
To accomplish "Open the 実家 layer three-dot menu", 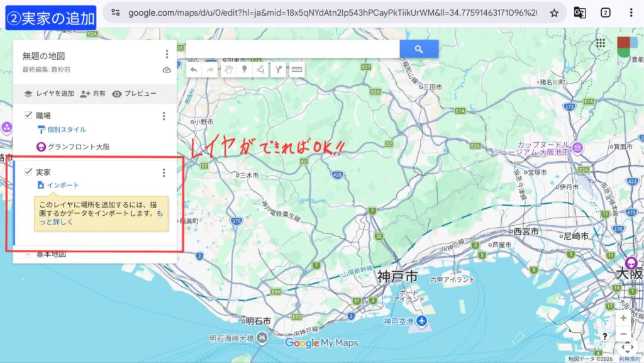I will [x=164, y=172].
